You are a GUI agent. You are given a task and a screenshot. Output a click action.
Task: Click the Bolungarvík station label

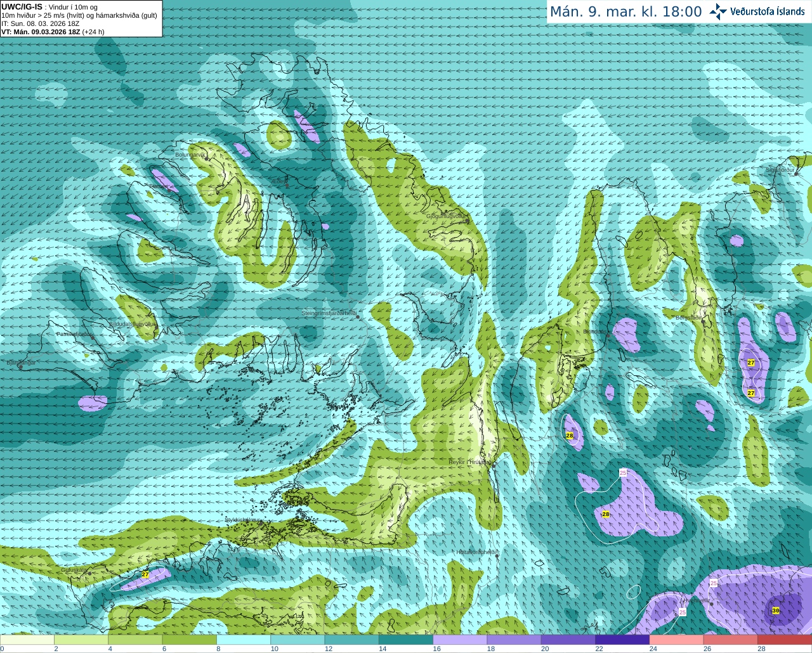tap(190, 155)
